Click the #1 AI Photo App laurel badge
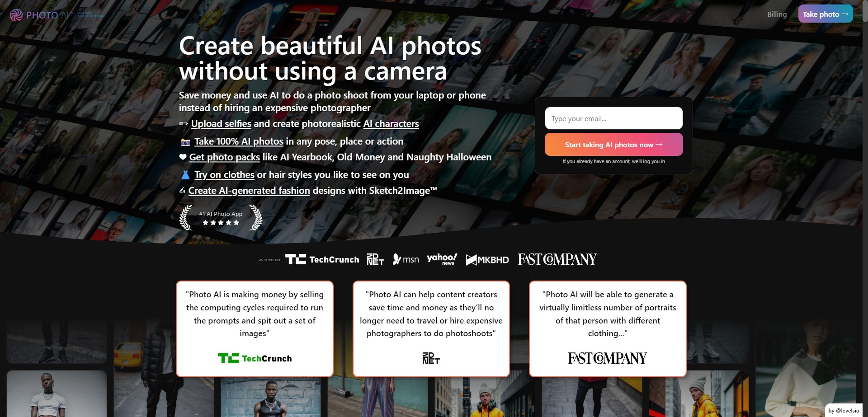 221,218
